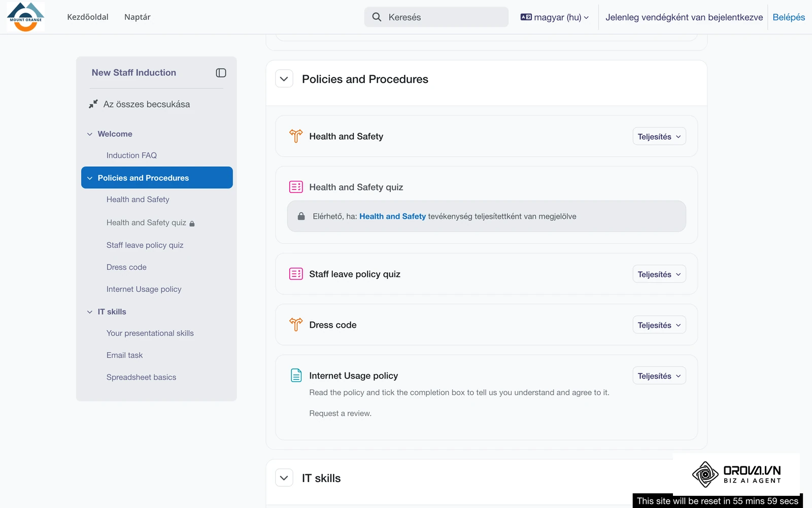
Task: Click the Mount Orange site logo
Action: click(x=26, y=17)
